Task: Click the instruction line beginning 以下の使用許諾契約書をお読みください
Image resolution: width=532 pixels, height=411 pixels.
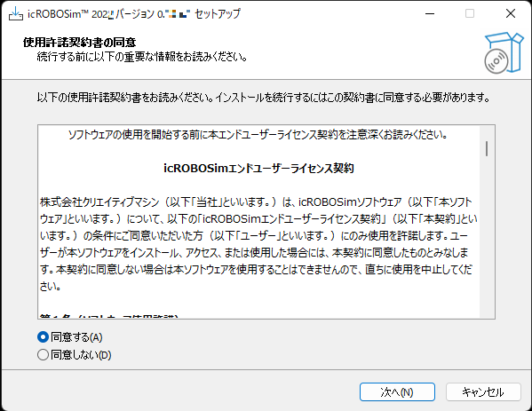Action: coord(264,98)
